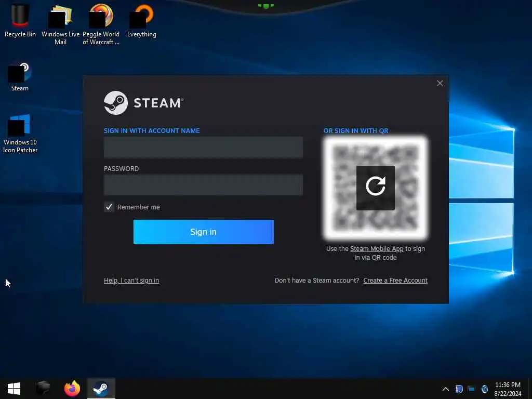The width and height of the screenshot is (532, 399).
Task: Open the Steam Mobile App link
Action: tap(377, 249)
